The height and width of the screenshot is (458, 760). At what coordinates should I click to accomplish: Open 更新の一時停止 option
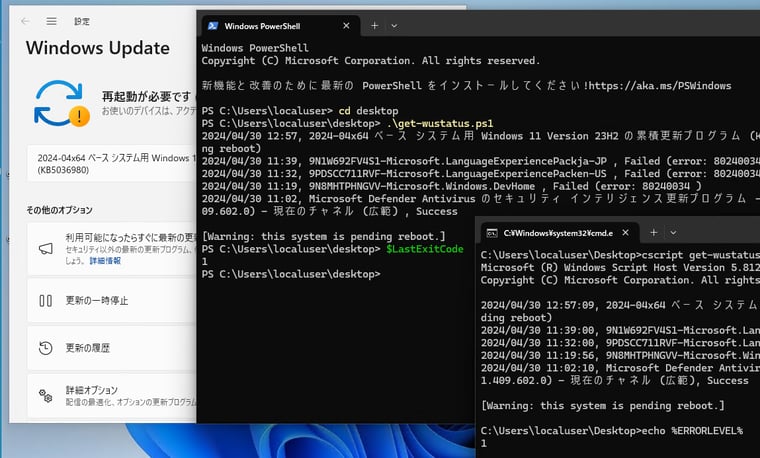tap(112, 300)
